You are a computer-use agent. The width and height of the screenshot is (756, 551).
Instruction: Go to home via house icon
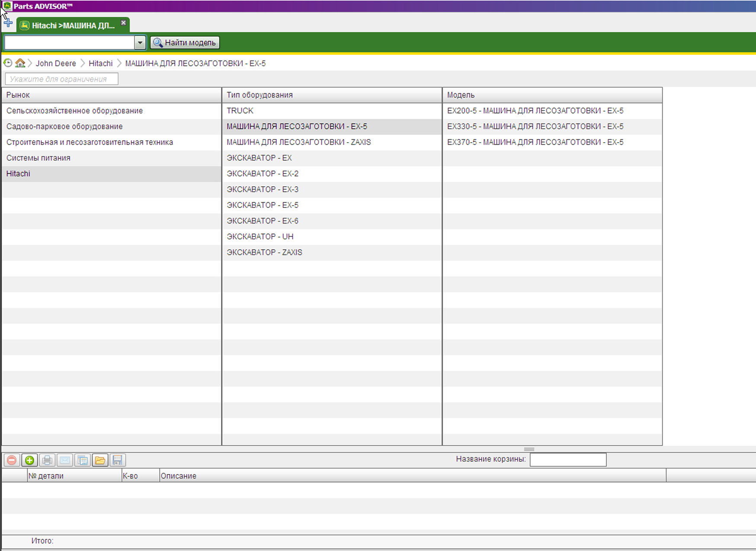20,63
